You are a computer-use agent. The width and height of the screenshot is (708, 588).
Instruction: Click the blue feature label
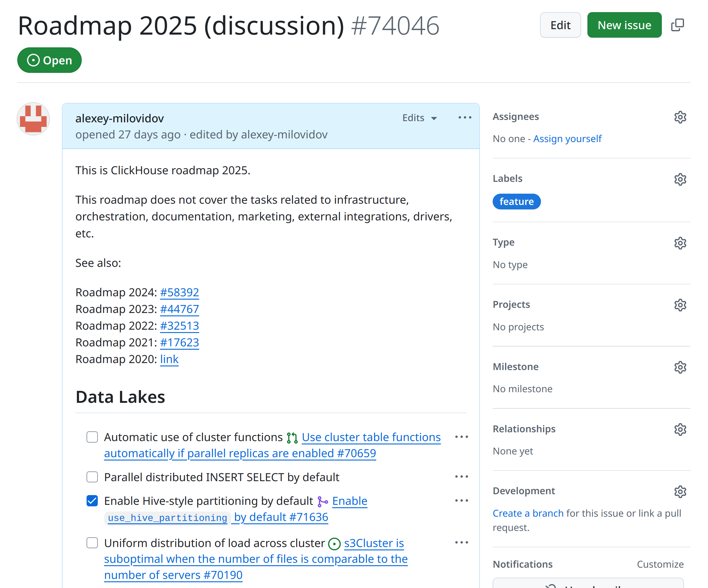tap(517, 202)
